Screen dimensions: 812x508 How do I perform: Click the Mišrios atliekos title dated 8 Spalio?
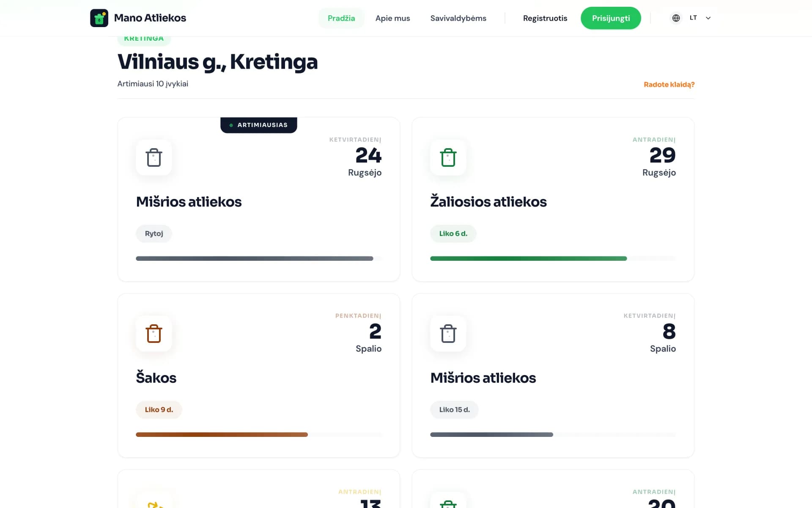(x=483, y=378)
